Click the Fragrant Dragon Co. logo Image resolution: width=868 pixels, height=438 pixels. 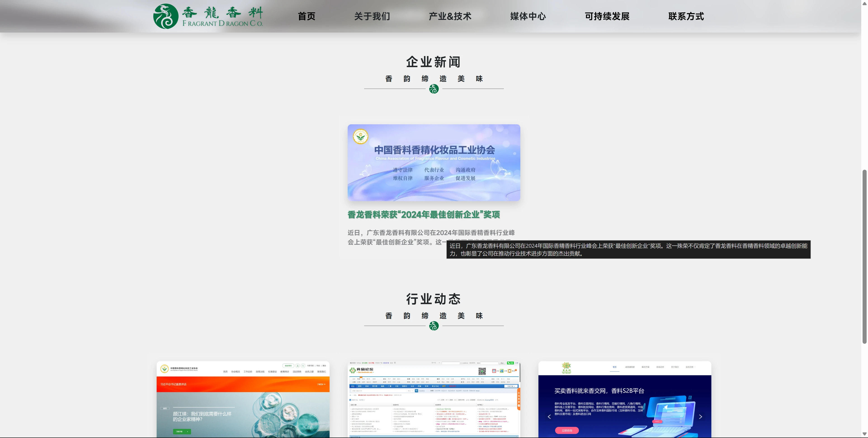pyautogui.click(x=208, y=16)
